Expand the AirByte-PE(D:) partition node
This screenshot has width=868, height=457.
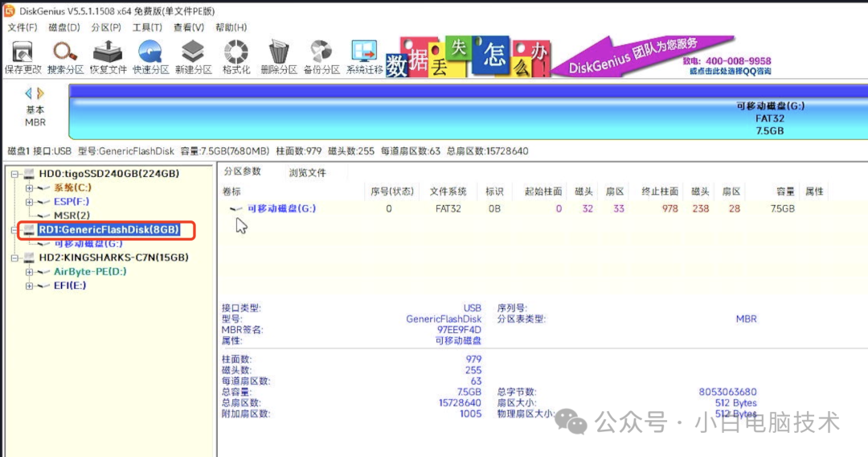click(30, 272)
